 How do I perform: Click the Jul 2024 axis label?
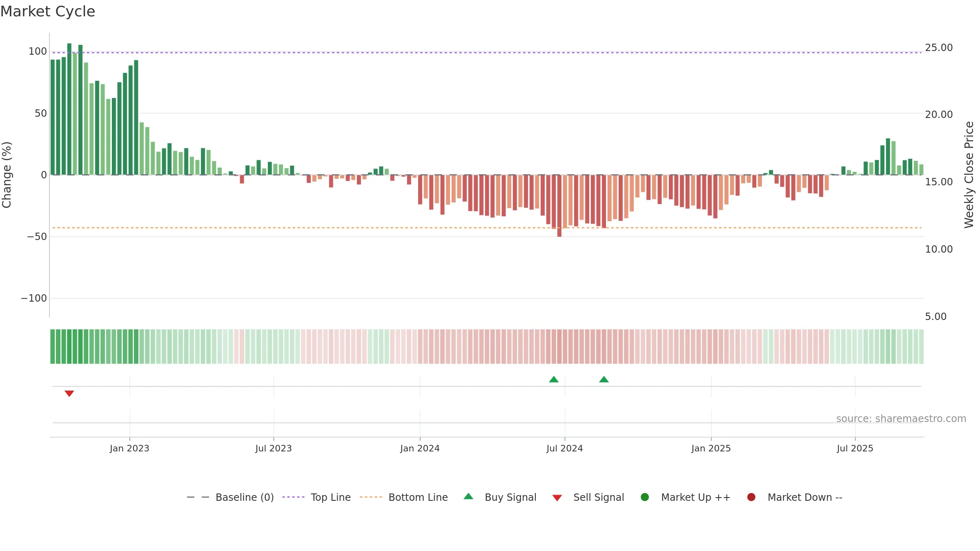pos(565,449)
